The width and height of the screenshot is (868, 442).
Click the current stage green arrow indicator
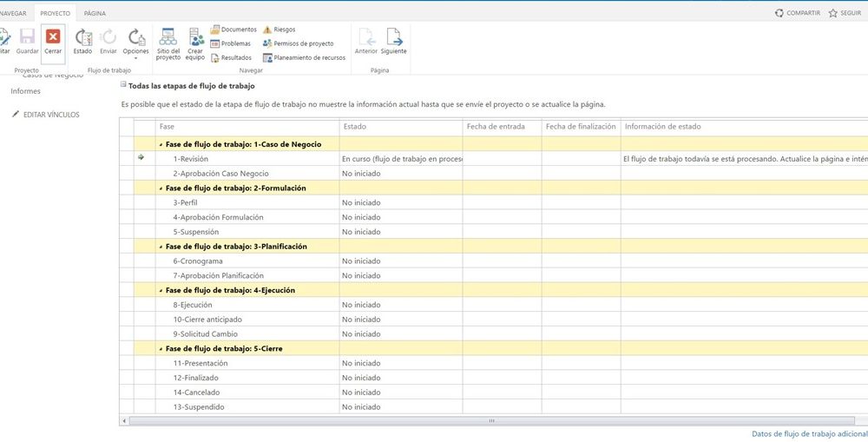pos(141,158)
